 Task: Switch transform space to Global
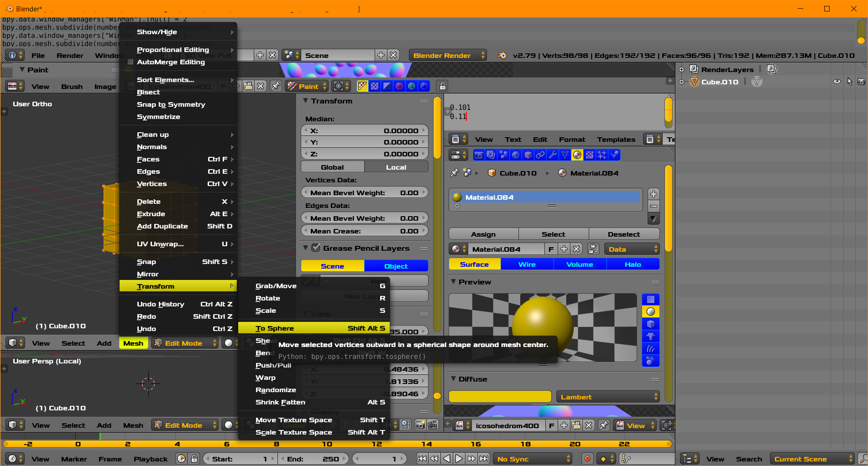coord(333,167)
